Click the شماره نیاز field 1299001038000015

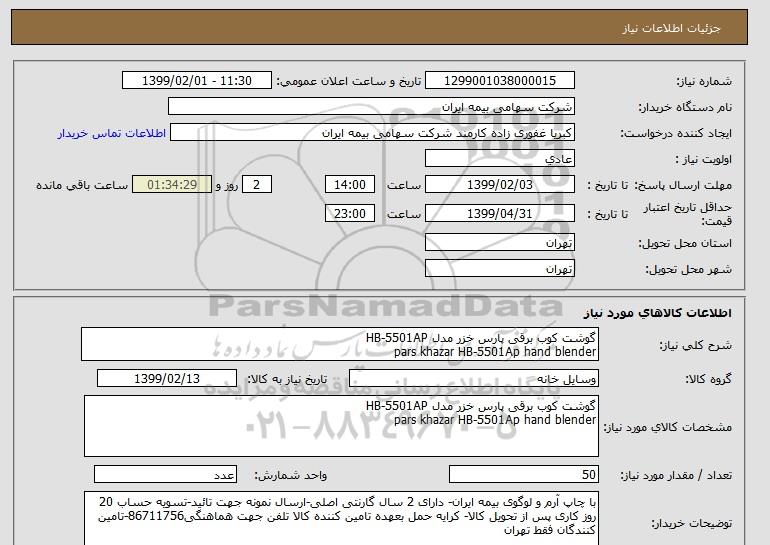499,81
